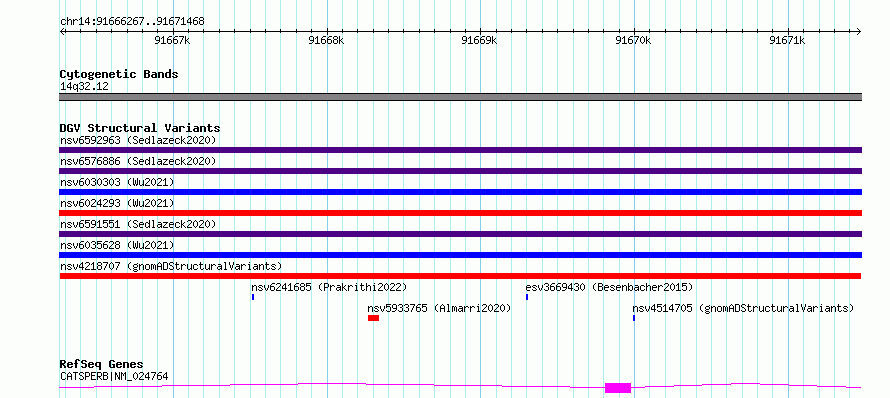Select the red nsv5933765 variant block

[373, 318]
